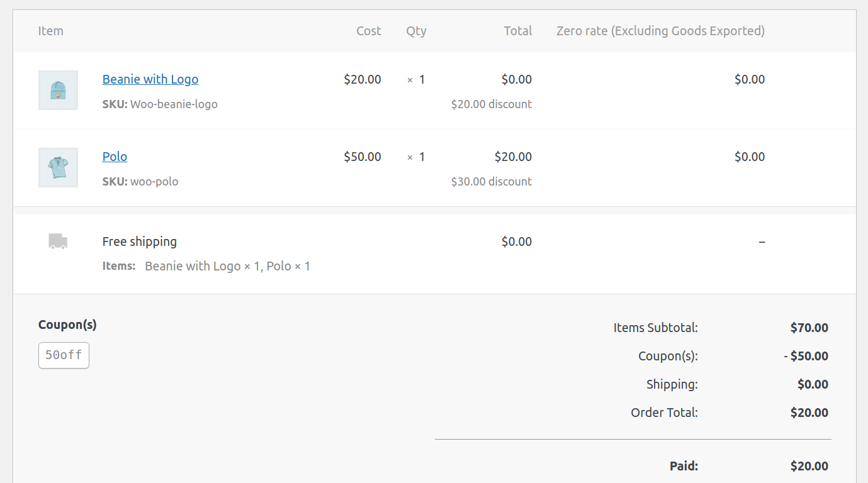Click the Free shipping line label
This screenshot has height=483, width=868.
click(x=140, y=241)
